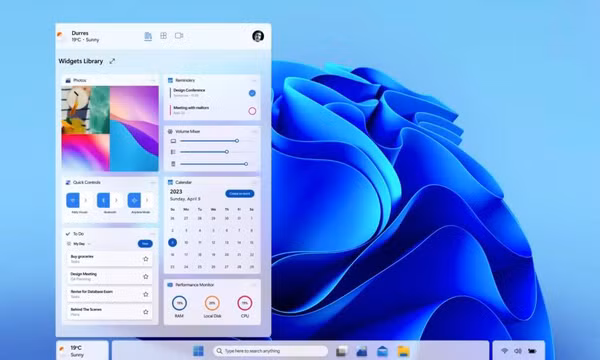Click the laptop device icon in Volume Mixer

coord(173,141)
